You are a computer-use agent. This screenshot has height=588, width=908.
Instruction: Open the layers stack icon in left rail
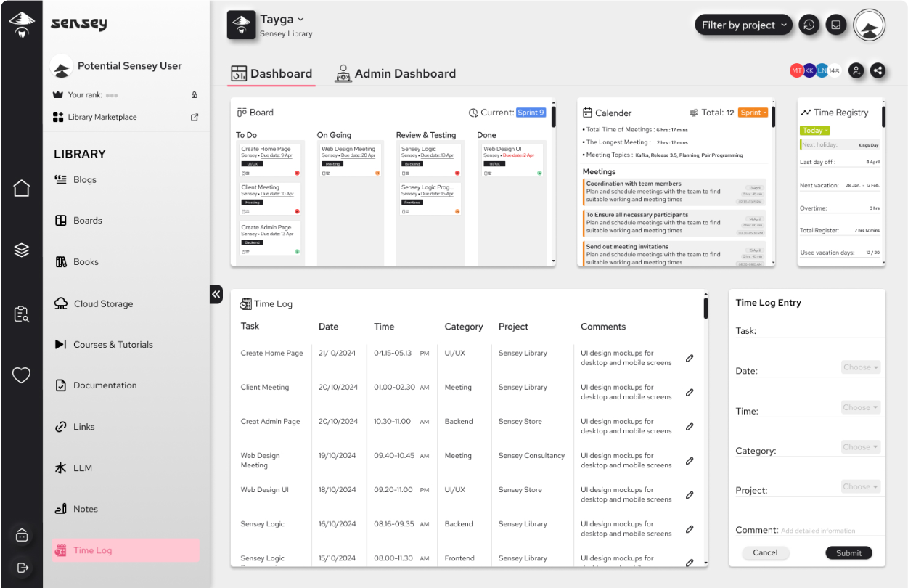[21, 250]
